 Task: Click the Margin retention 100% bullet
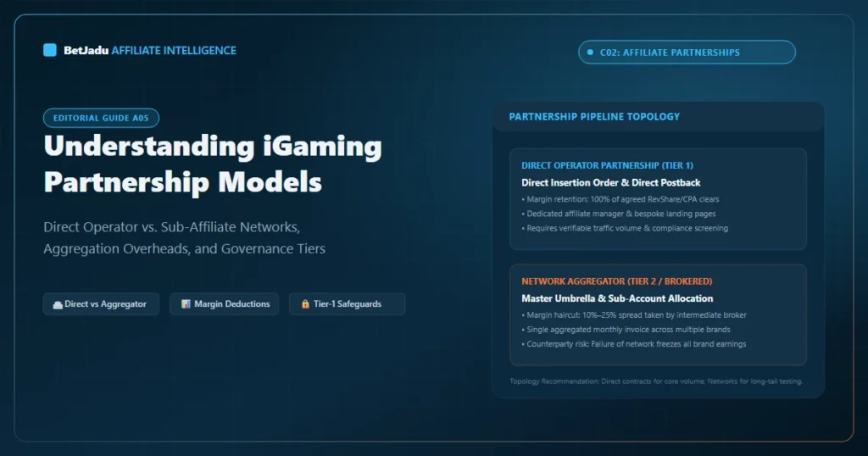tap(620, 199)
